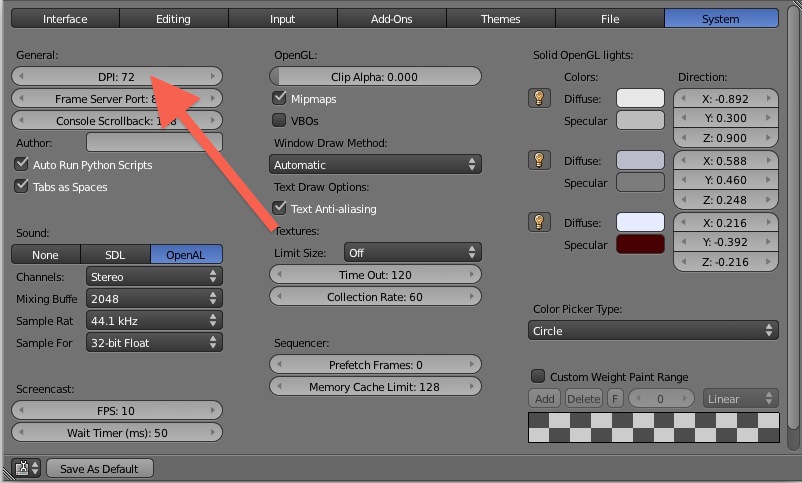802x483 pixels.
Task: Click the F flip ramp button
Action: [615, 398]
